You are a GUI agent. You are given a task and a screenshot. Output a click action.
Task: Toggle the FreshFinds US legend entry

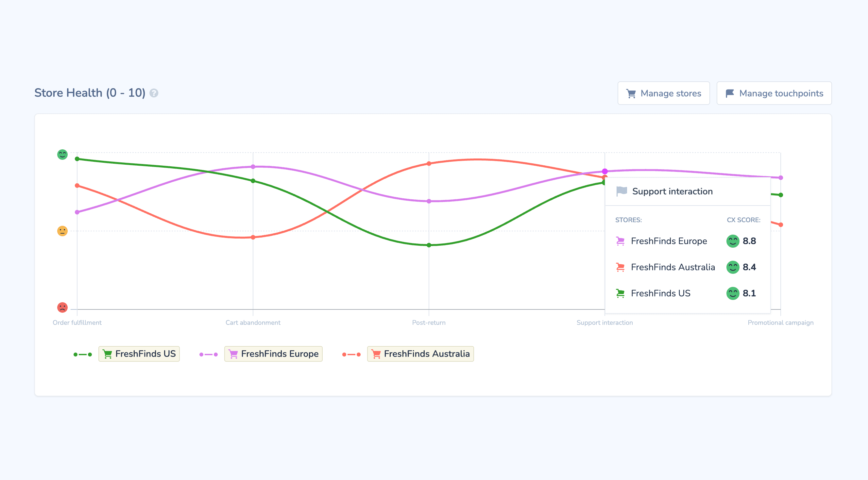tap(139, 354)
